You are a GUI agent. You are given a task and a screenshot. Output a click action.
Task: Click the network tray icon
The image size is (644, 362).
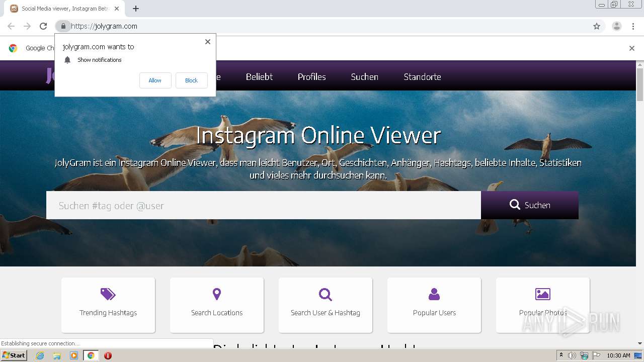584,355
